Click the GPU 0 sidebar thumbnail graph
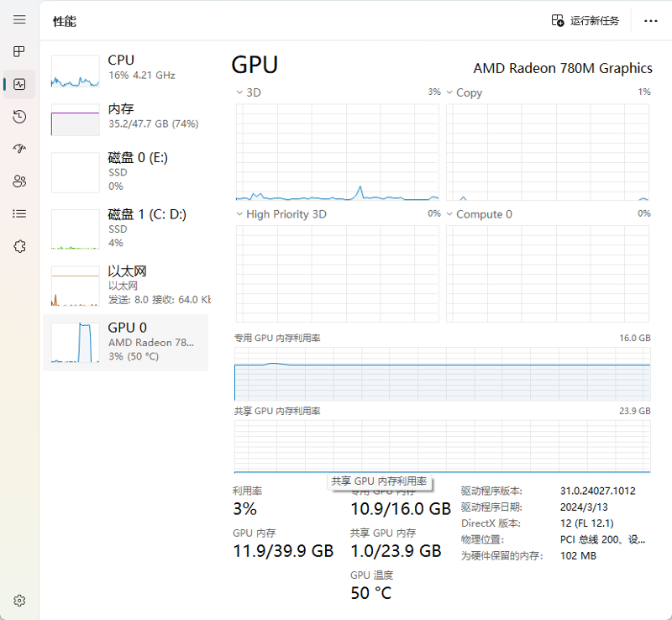Screen dimensions: 672x620 point(74,342)
